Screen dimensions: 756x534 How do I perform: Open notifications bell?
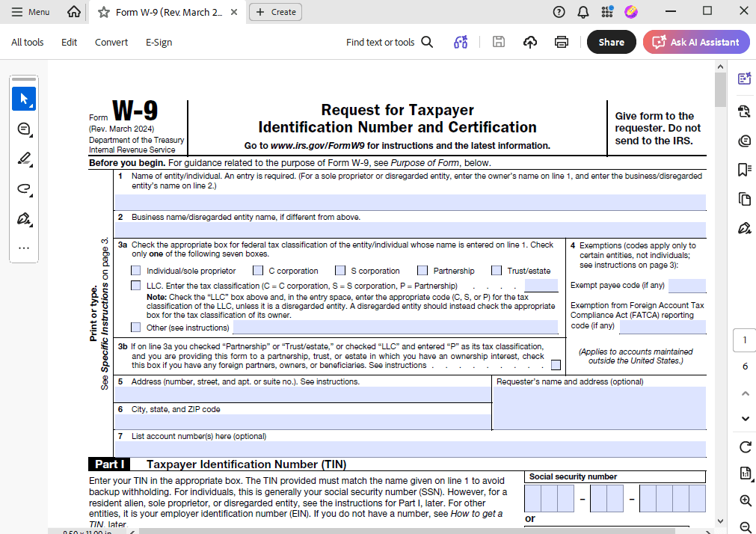(x=583, y=12)
